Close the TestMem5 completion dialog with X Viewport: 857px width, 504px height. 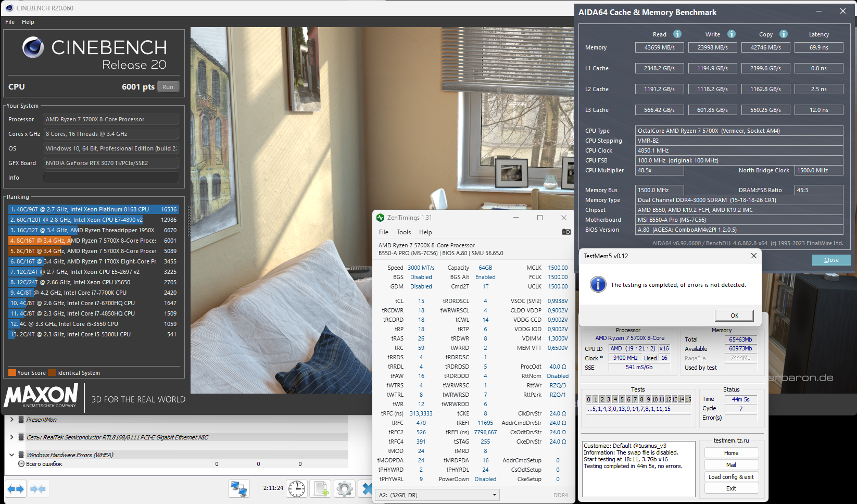click(753, 256)
